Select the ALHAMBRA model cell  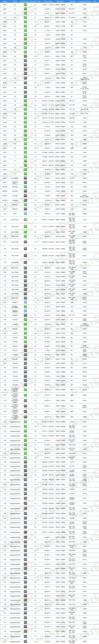click(15, 178)
